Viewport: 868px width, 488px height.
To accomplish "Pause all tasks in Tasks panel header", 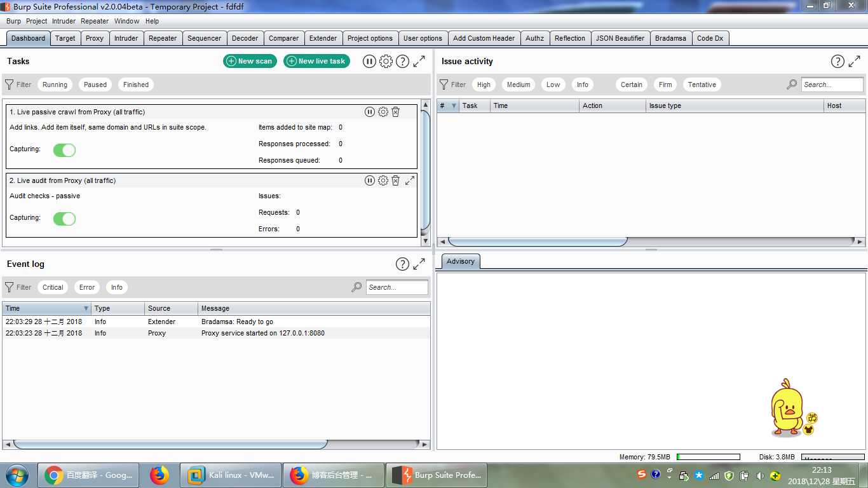I will [369, 61].
